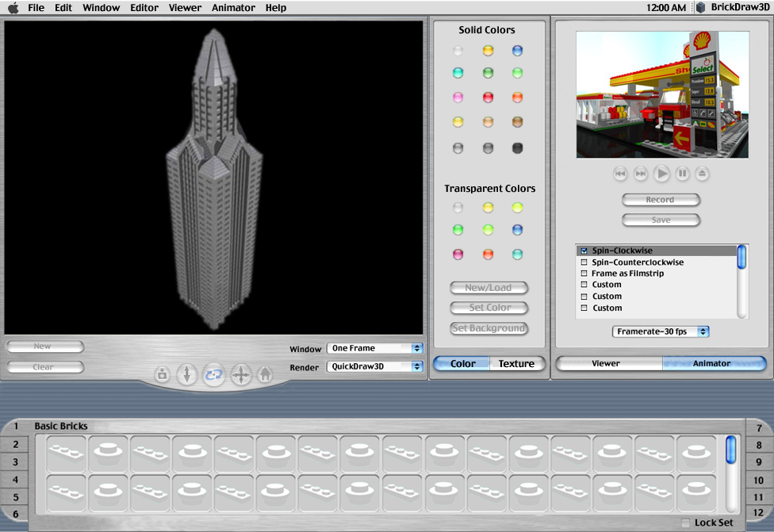Open the Window One Frame dropdown
Screen dimensions: 774x532
374,348
